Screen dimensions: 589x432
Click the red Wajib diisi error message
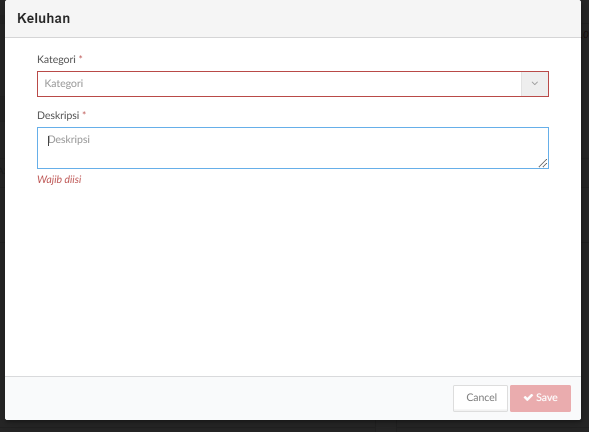59,180
